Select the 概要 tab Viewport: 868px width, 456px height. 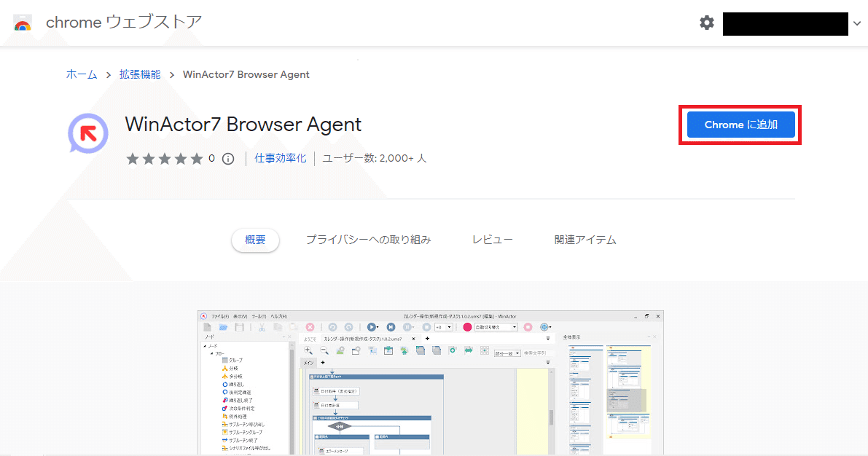point(255,239)
